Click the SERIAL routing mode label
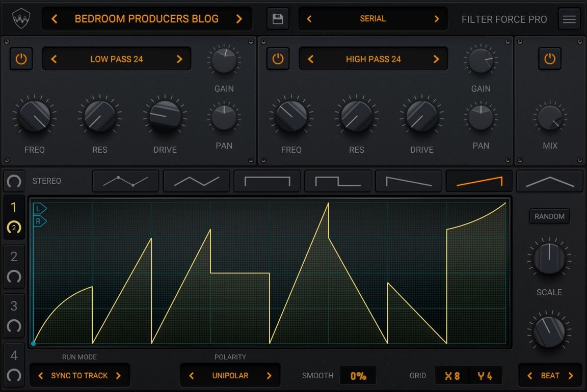Image resolution: width=587 pixels, height=392 pixels. tap(372, 19)
